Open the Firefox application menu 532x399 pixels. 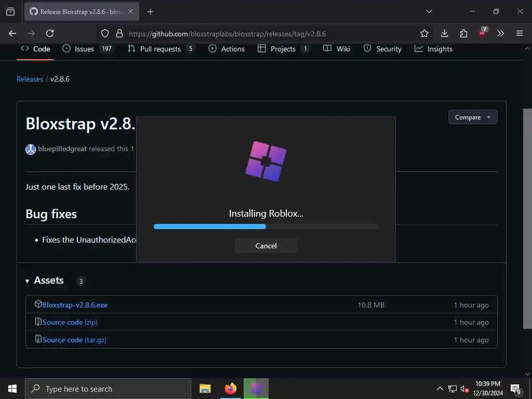[x=520, y=33]
